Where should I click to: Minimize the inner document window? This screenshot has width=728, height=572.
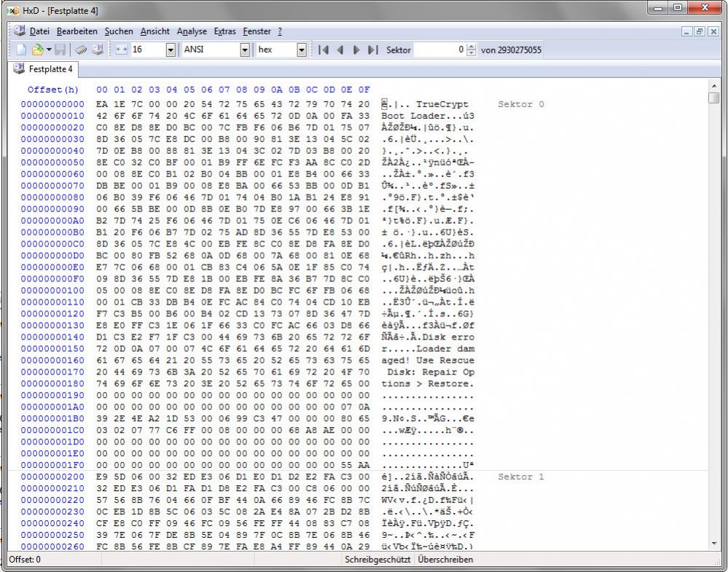tap(686, 31)
